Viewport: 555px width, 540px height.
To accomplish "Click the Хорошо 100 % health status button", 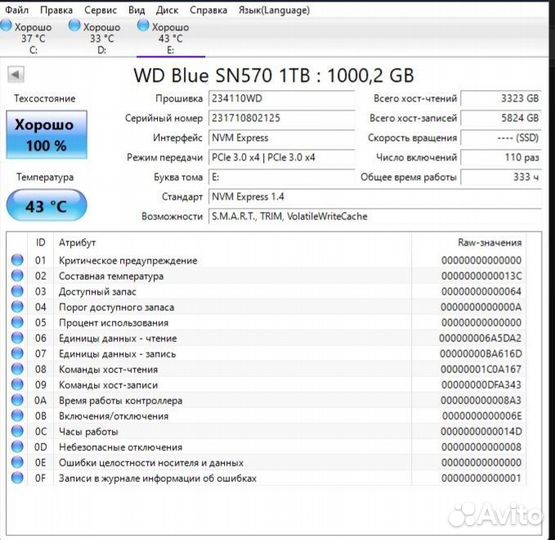I will click(46, 135).
